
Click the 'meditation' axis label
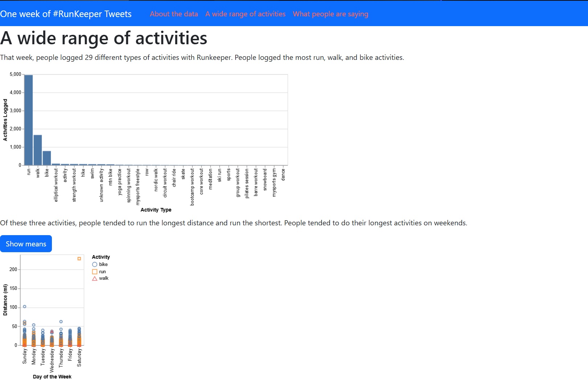point(210,179)
